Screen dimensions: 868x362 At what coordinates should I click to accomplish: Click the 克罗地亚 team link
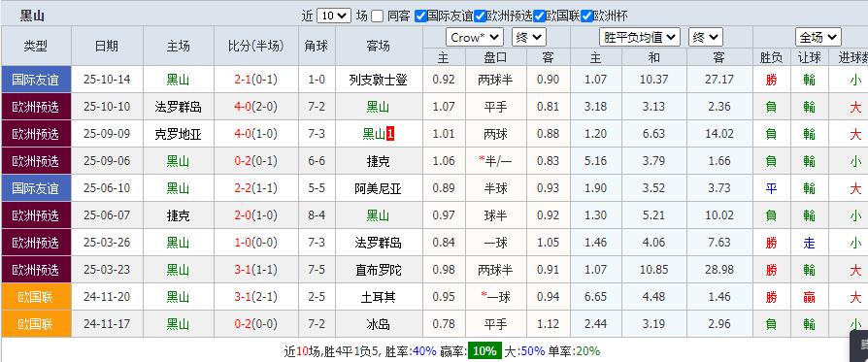(179, 134)
